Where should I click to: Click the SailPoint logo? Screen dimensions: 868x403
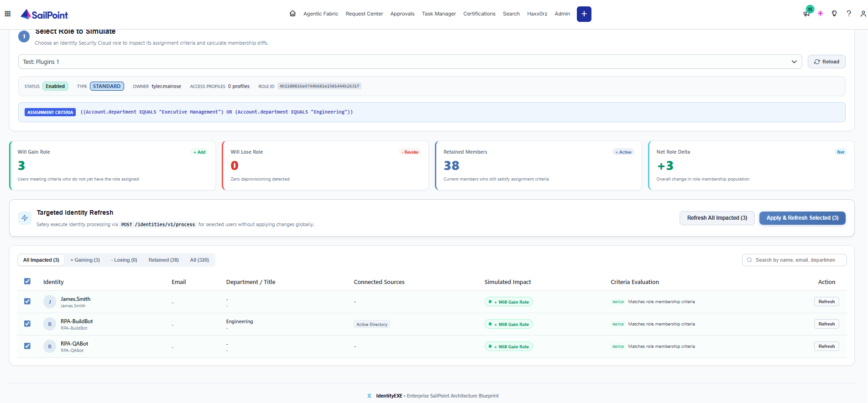tap(45, 14)
